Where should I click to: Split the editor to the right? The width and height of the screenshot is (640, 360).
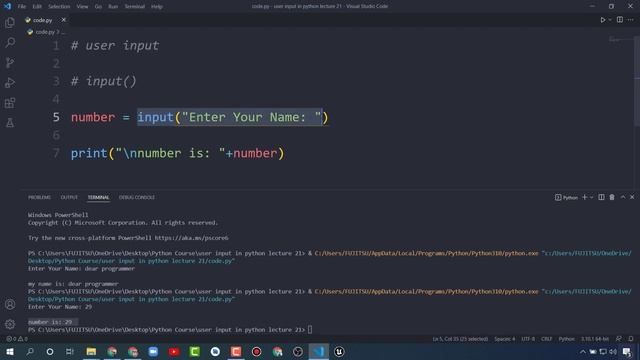pyautogui.click(x=620, y=20)
